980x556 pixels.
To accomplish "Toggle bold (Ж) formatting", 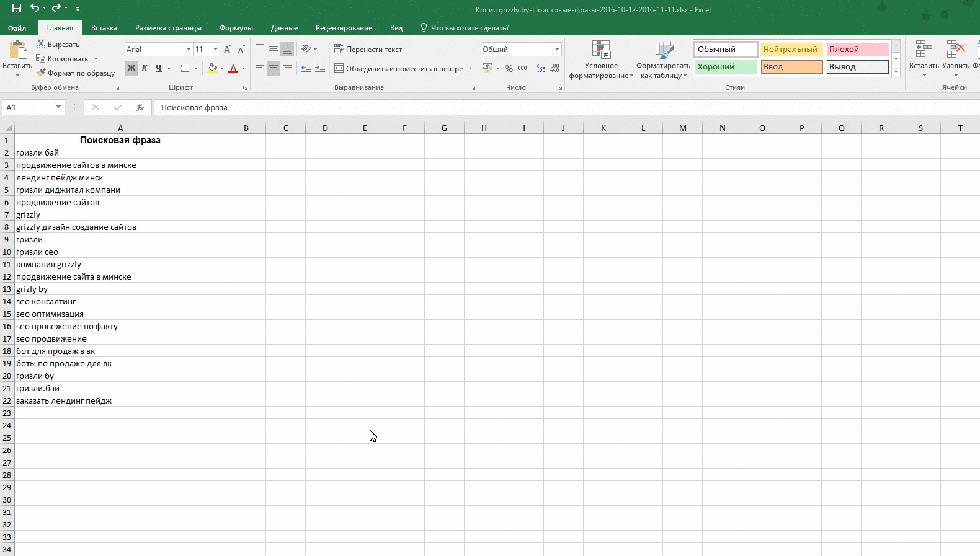I will pyautogui.click(x=131, y=68).
